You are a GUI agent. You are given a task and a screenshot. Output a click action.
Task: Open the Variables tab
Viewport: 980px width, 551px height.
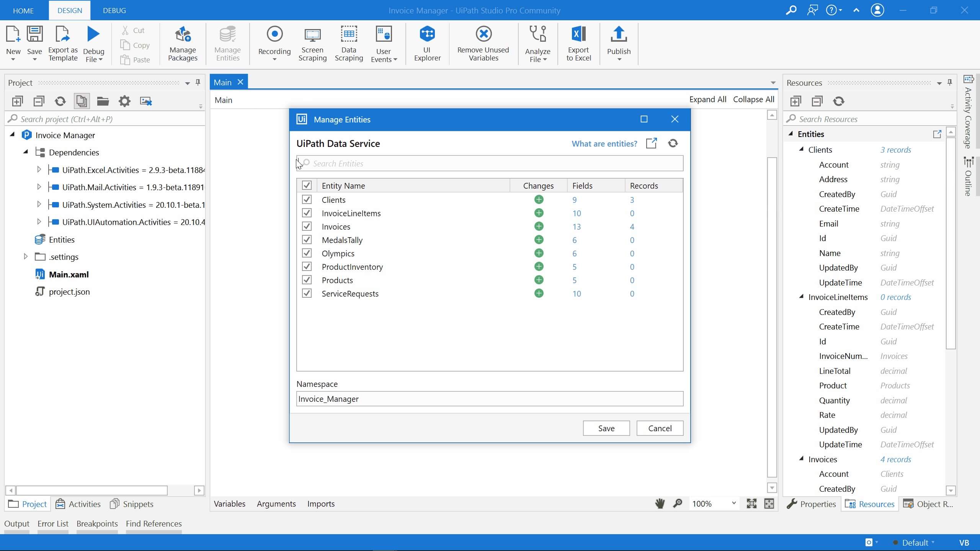click(229, 504)
